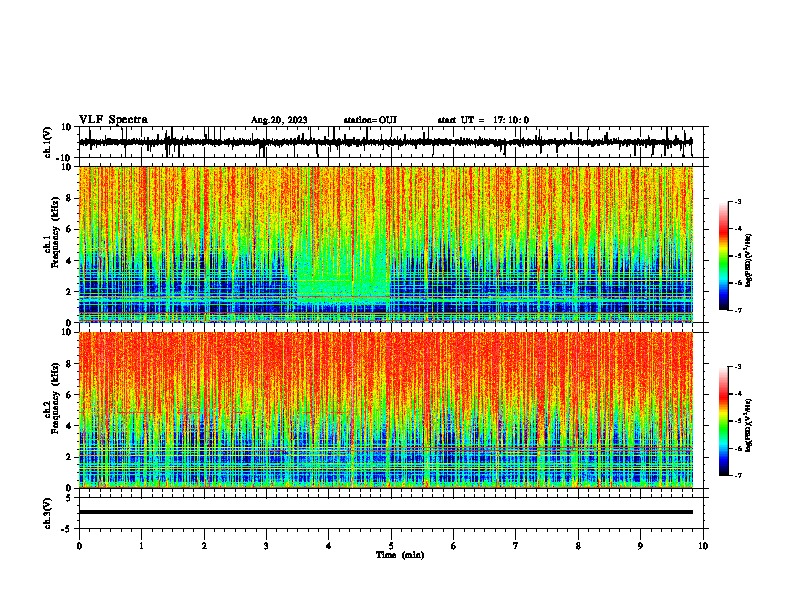The width and height of the screenshot is (792, 612).
Task: Click the ch.2 color bar log PSD label
Action: 749,426
